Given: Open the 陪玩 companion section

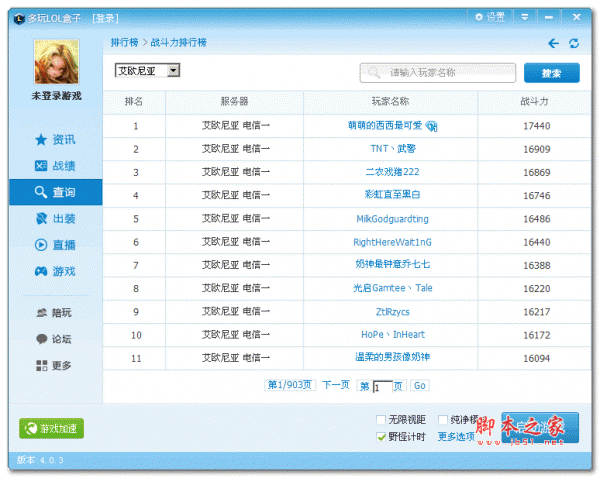Looking at the screenshot, I should point(54,313).
